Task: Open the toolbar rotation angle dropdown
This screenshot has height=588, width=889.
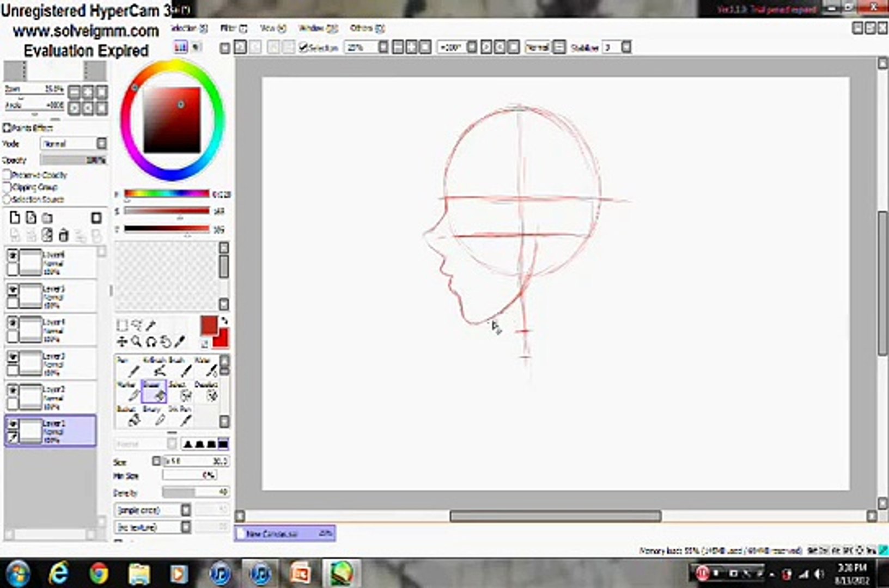Action: pyautogui.click(x=472, y=47)
